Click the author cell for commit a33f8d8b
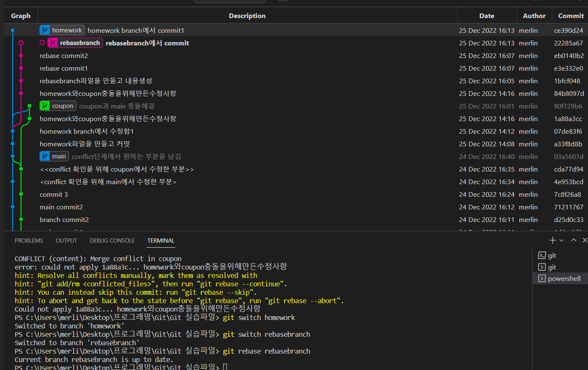Screen dimensions: 588x370 tap(528, 144)
